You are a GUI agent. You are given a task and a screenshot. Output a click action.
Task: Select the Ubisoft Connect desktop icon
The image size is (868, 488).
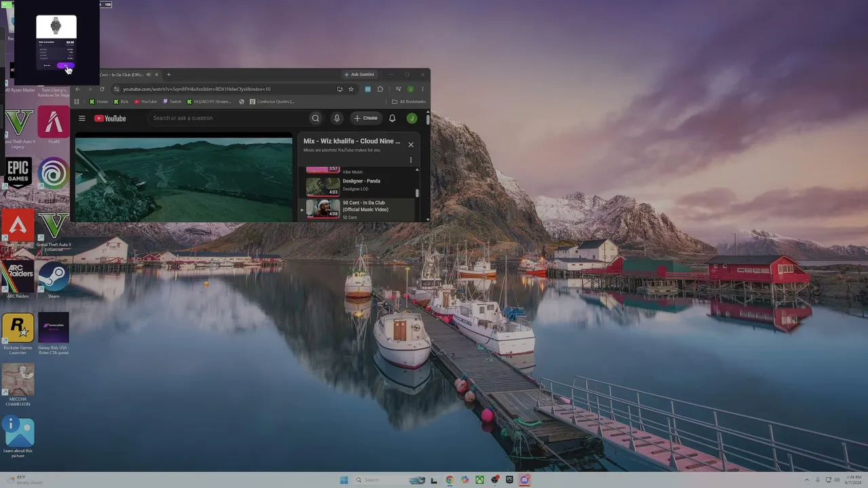pyautogui.click(x=54, y=176)
